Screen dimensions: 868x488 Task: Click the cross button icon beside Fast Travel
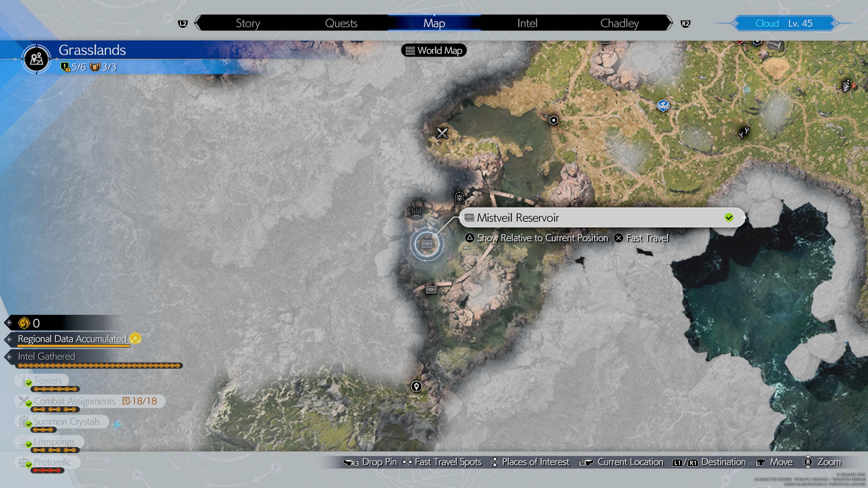(618, 238)
